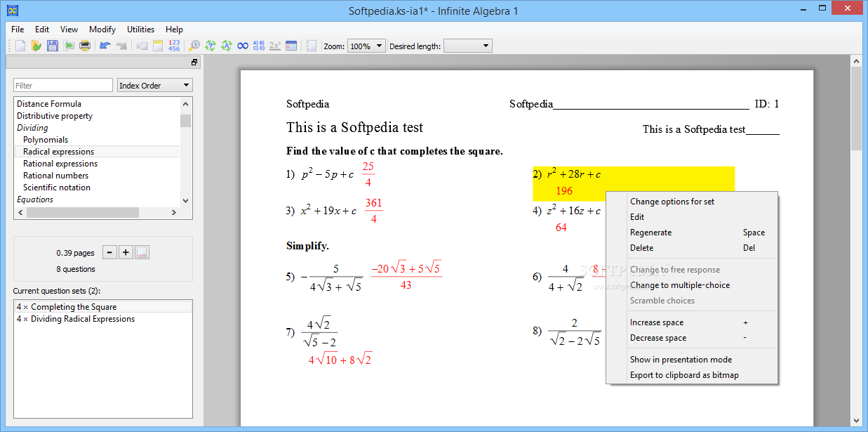Click the A) B) C) D) multiple-choice icon
Viewport: 868px width, 432px height.
258,46
